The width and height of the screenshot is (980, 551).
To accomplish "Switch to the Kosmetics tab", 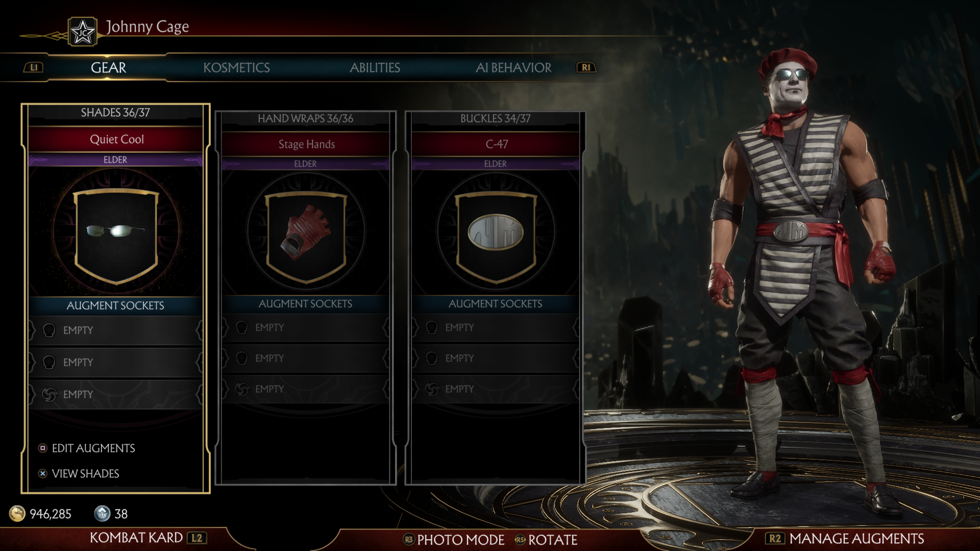I will (236, 68).
